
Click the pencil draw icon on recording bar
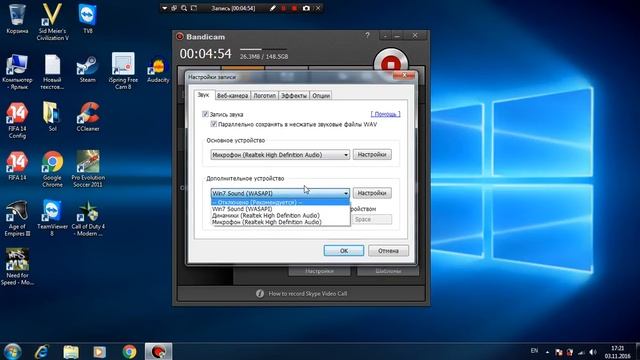coord(273,8)
